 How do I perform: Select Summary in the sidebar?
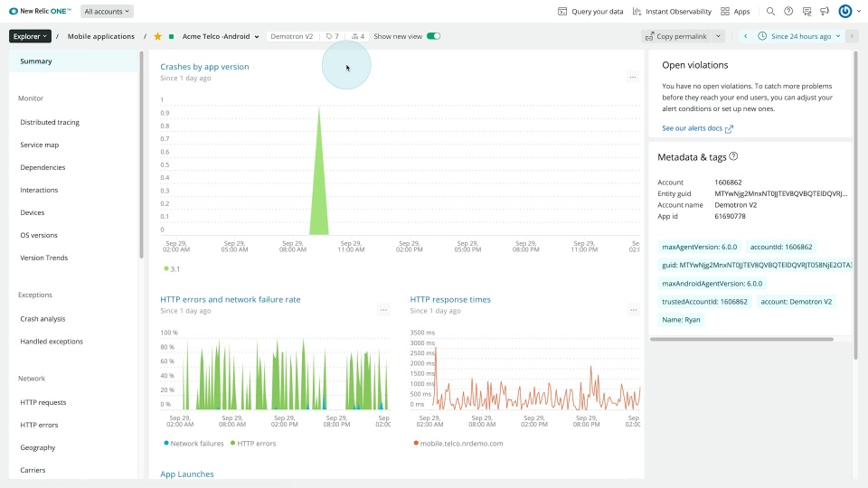(73, 61)
